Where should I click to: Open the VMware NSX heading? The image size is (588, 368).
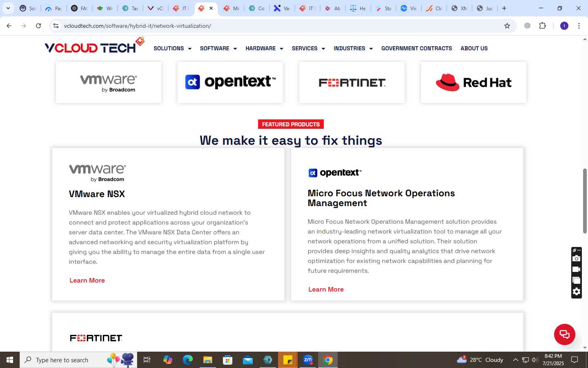(97, 194)
